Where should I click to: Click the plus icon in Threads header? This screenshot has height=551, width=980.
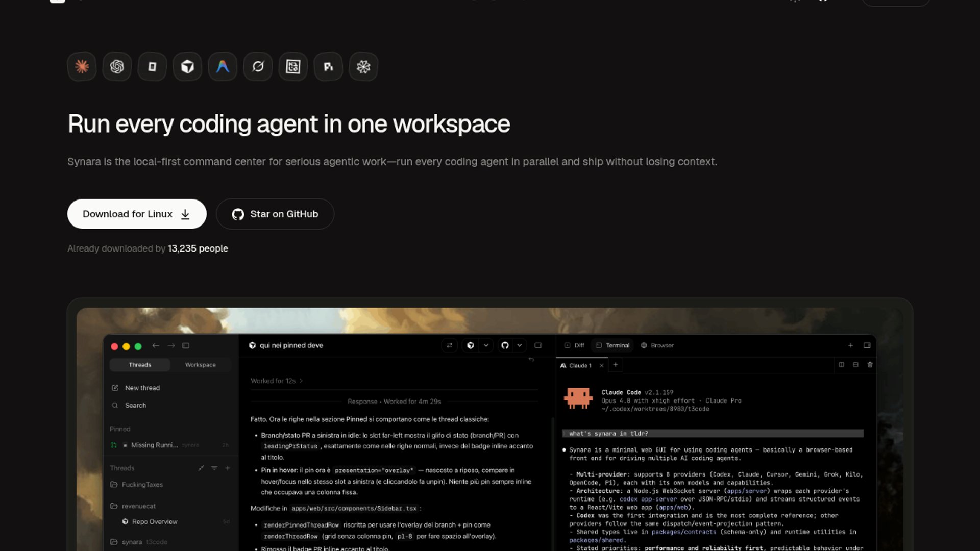(x=228, y=468)
